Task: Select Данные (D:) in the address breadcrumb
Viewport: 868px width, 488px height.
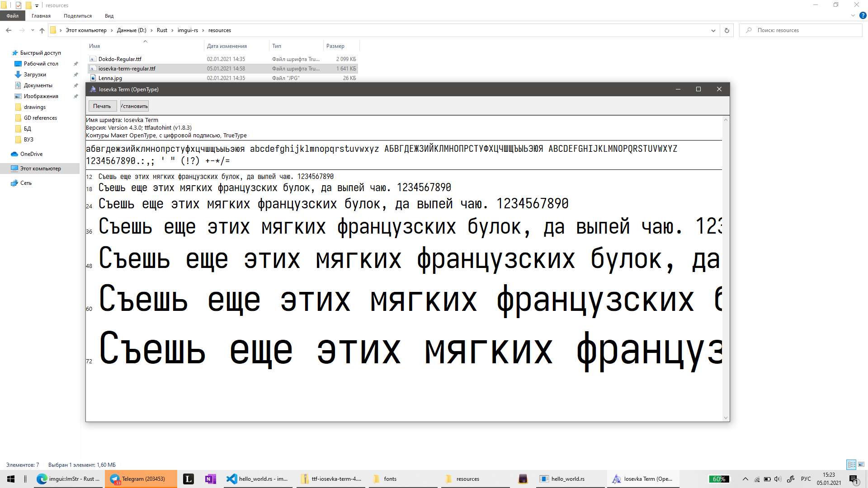Action: (132, 30)
